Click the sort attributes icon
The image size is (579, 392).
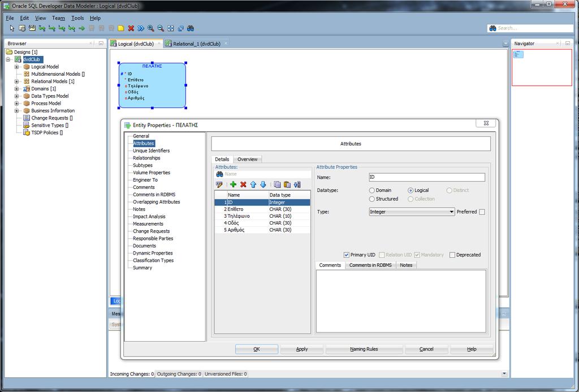pos(297,184)
